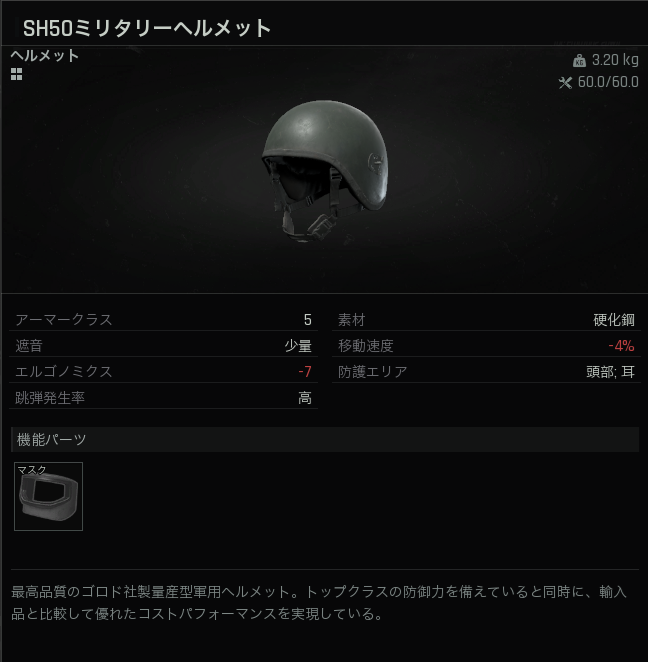648x662 pixels.
Task: Click the SH50ミリタリーヘルメット title
Action: [x=146, y=28]
